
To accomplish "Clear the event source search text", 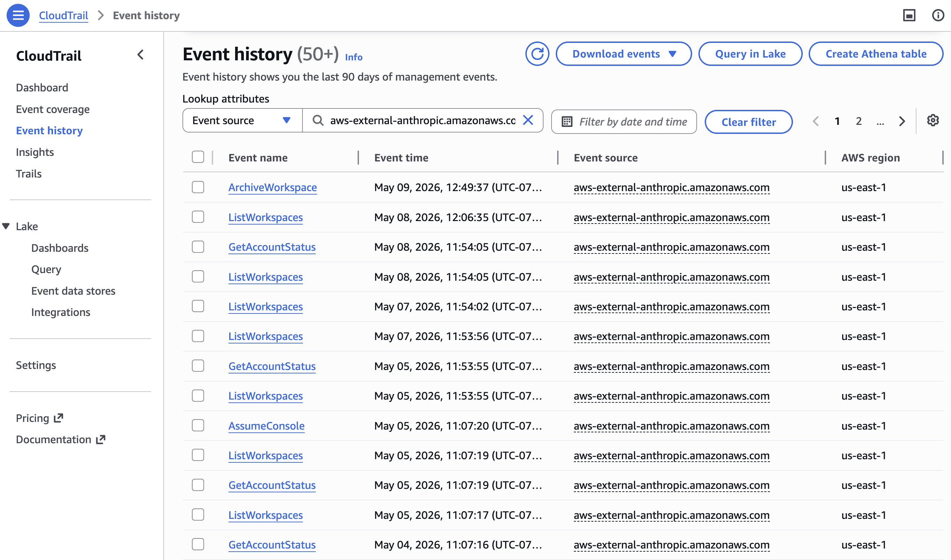I will (x=528, y=120).
